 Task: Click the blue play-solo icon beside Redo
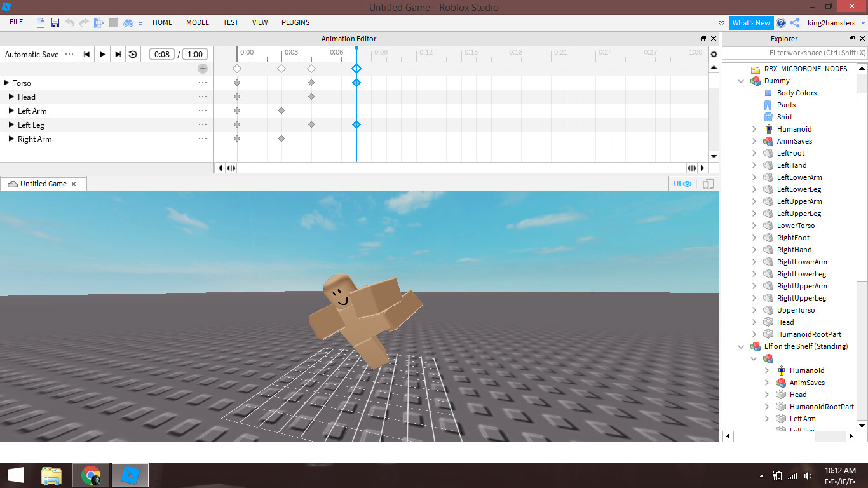click(x=98, y=23)
